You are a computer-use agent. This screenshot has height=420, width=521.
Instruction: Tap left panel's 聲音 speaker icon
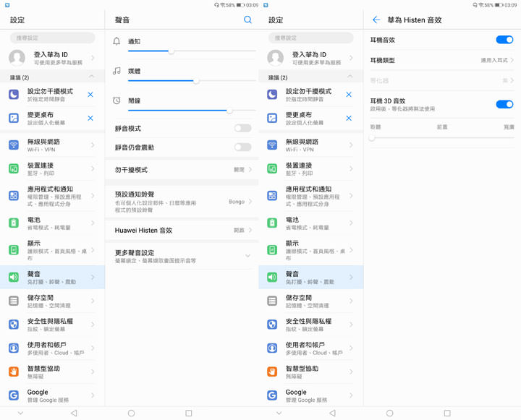(x=14, y=277)
